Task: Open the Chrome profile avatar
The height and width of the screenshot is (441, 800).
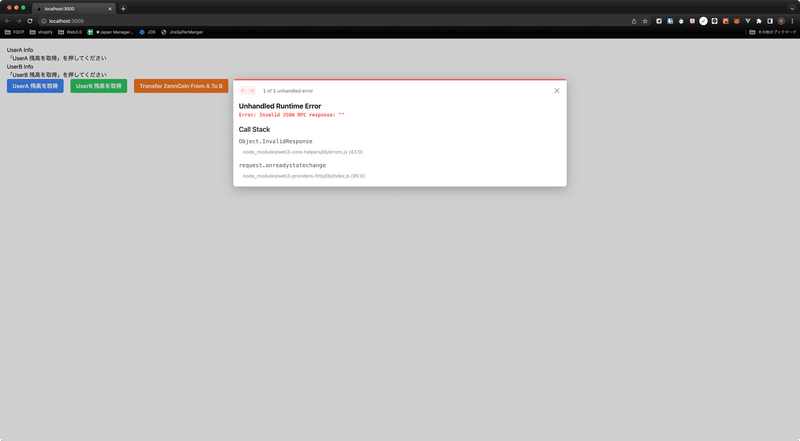Action: click(781, 21)
